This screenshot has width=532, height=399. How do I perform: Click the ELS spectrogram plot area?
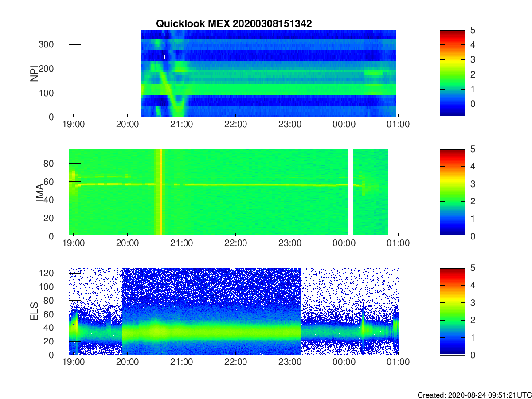coord(234,311)
